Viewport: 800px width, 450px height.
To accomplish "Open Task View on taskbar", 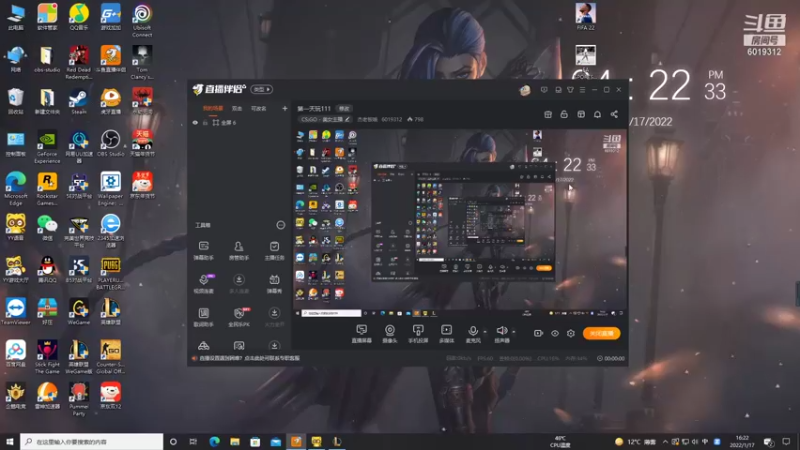I will pos(193,441).
